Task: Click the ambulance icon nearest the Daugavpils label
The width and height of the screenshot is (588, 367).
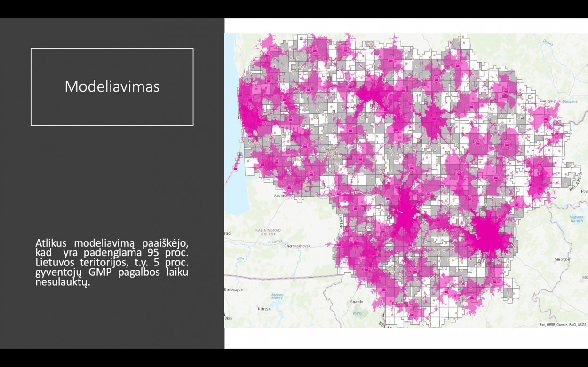Action: [546, 117]
